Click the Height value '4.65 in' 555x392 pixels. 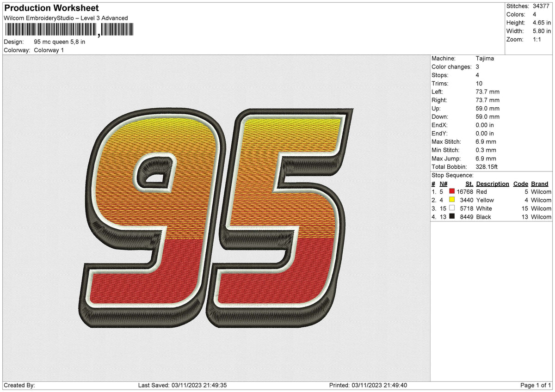coord(542,23)
